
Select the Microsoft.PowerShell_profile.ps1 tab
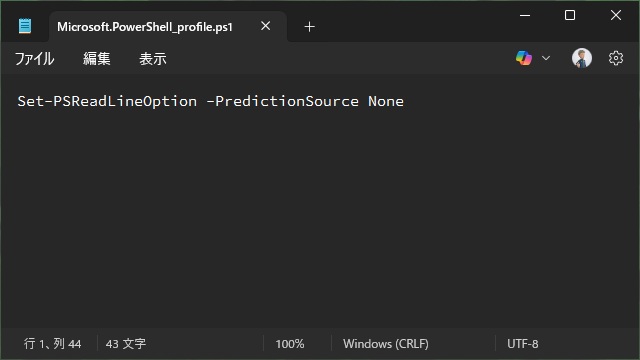[x=144, y=27]
